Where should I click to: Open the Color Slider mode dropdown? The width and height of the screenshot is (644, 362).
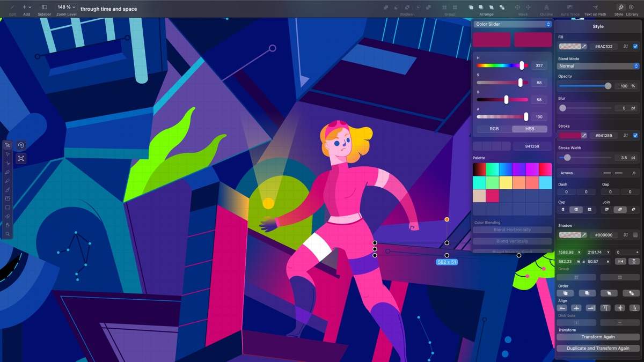(513, 24)
